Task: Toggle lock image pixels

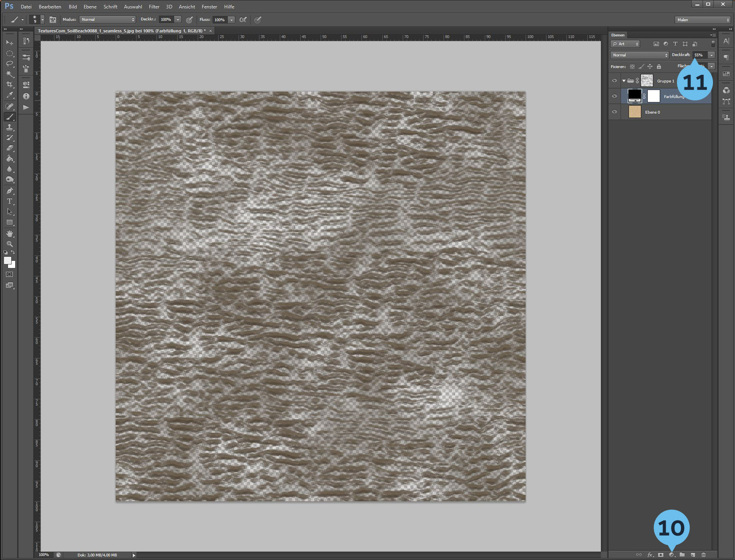Action: pyautogui.click(x=641, y=66)
